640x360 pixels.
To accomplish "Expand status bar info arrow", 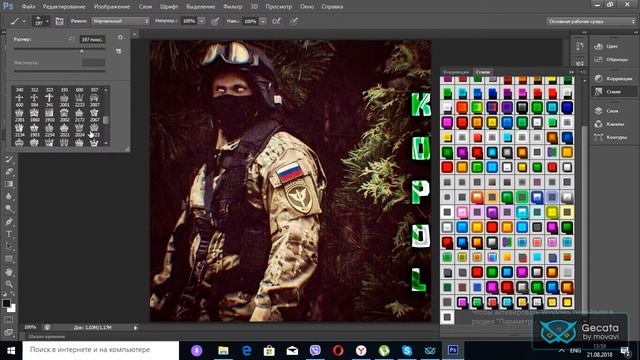I will 136,327.
